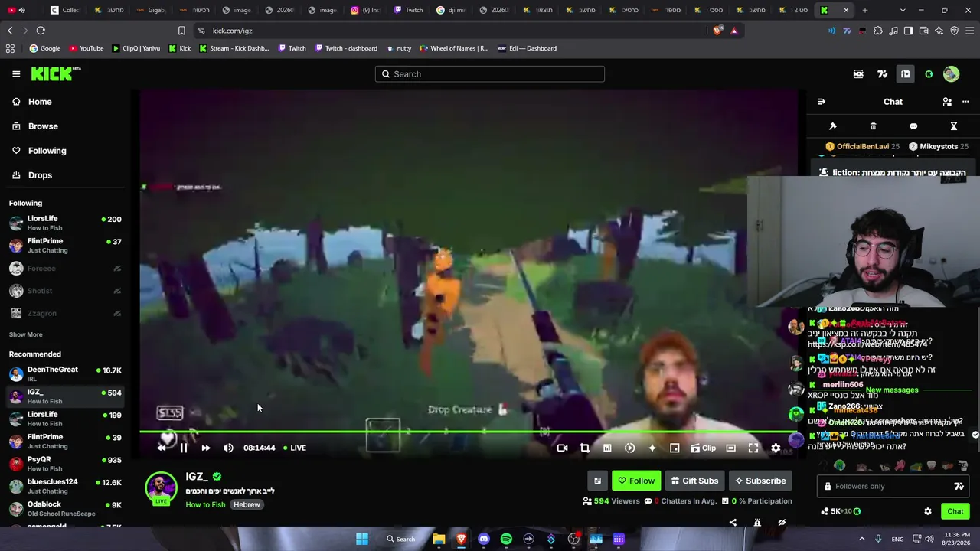
Task: Toggle theater mode in the video player
Action: click(731, 448)
